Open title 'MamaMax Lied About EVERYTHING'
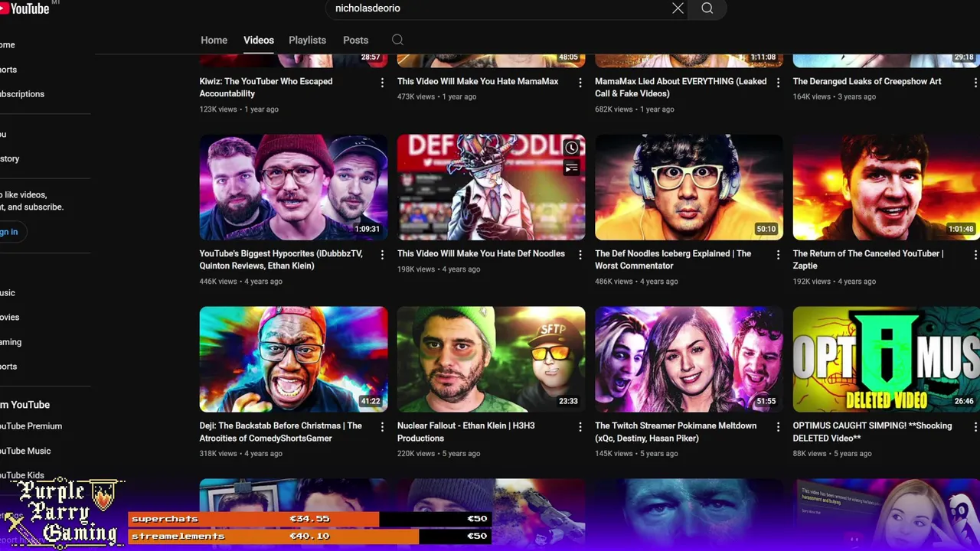Screen dimensions: 980x551 [x=681, y=87]
